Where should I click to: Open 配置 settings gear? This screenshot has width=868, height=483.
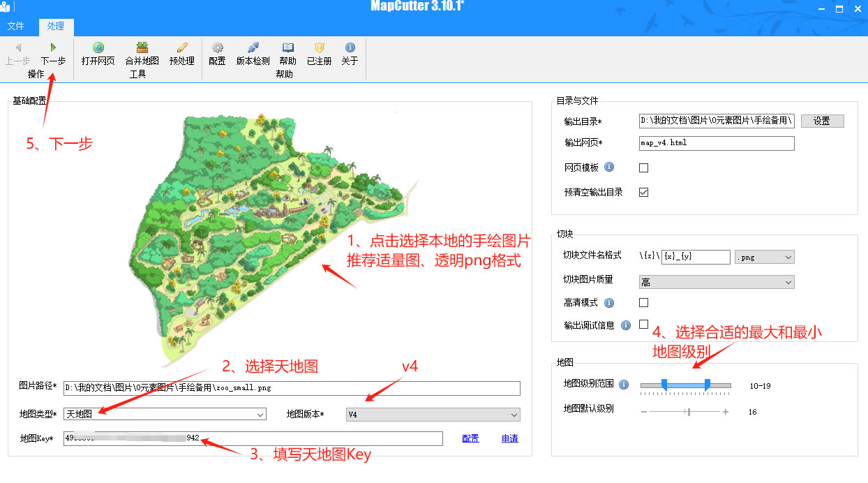tap(217, 54)
